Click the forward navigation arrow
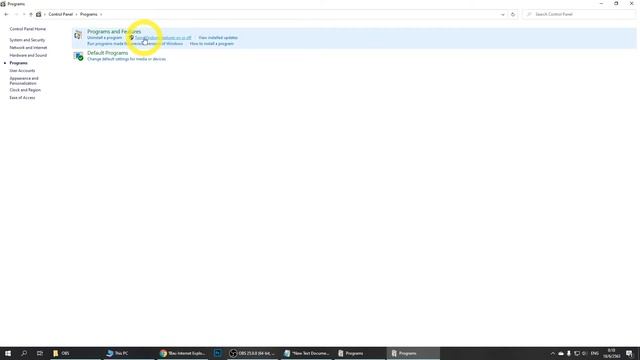This screenshot has width=640, height=360. point(16,14)
